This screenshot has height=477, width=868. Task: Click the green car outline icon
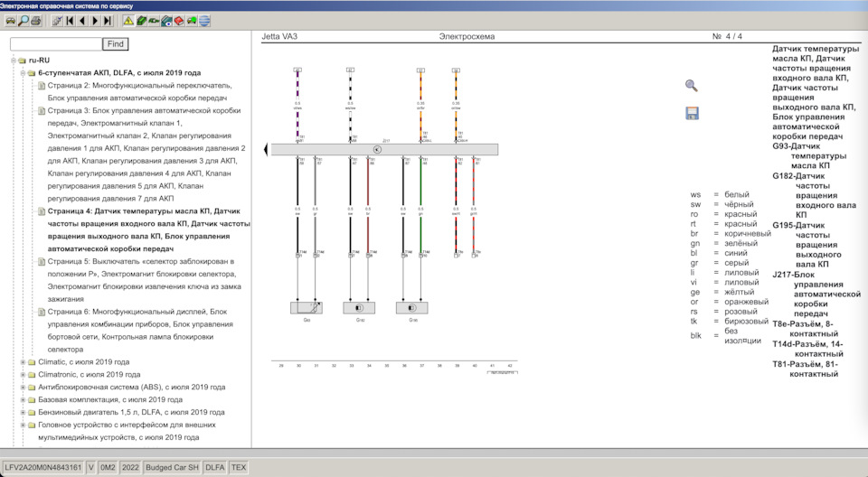coord(154,21)
